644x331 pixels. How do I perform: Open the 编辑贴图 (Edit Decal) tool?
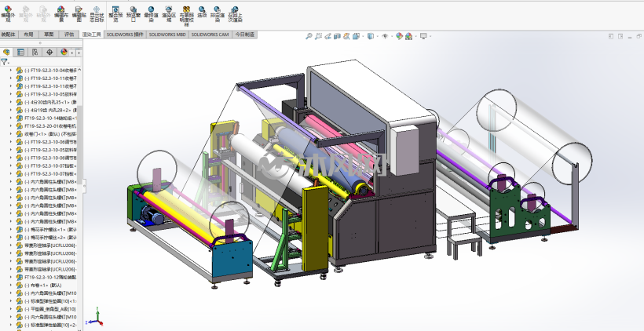point(79,13)
